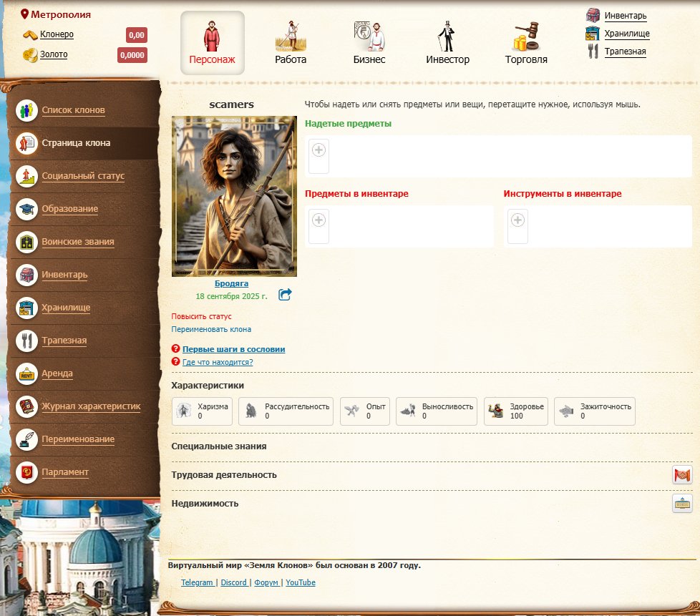Open Аренда in the sidebar
Image resolution: width=700 pixels, height=616 pixels.
point(57,373)
